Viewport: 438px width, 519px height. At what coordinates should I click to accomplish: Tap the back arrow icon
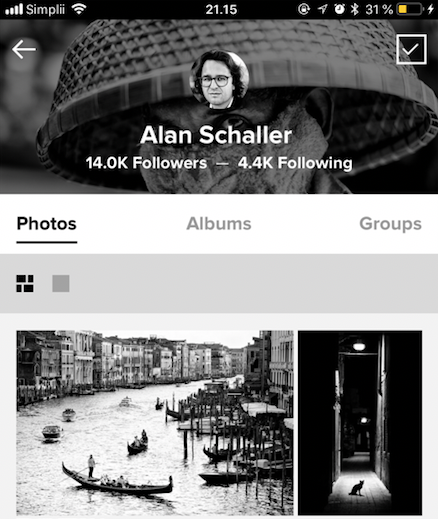click(x=24, y=49)
